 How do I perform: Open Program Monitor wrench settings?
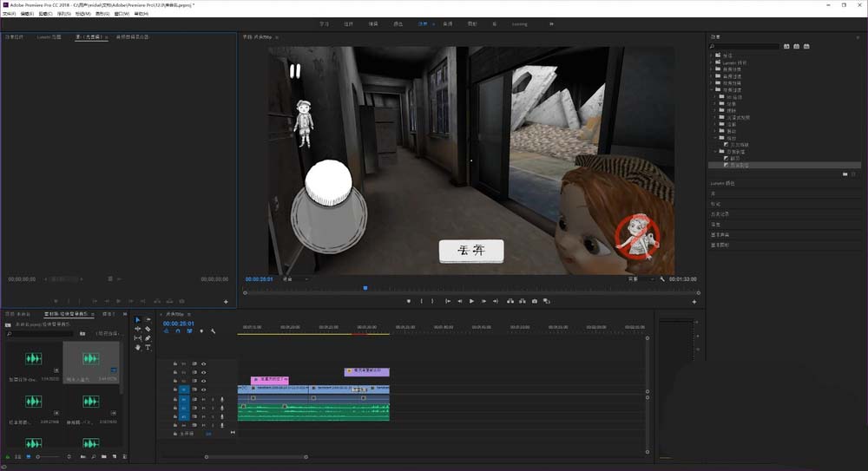pyautogui.click(x=661, y=279)
